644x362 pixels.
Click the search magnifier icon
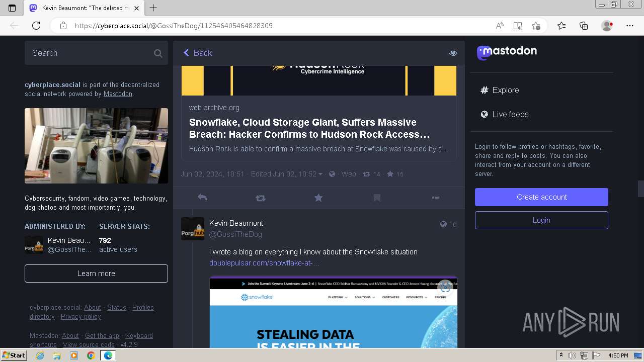click(x=158, y=53)
